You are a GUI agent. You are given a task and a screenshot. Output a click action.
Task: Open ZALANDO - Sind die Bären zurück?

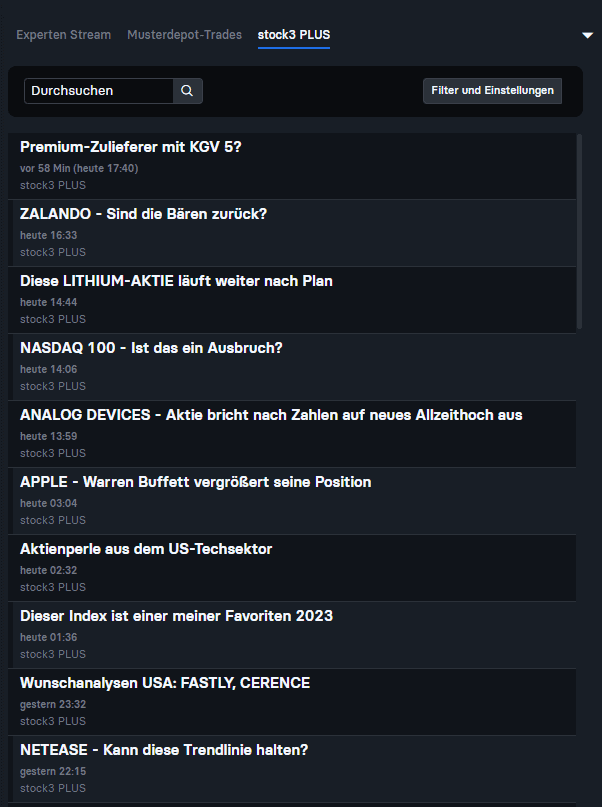click(143, 213)
